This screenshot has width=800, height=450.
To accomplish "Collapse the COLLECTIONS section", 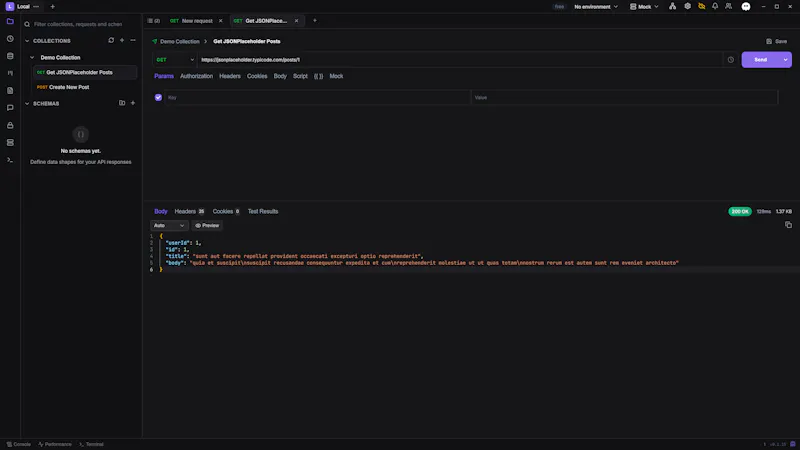I will click(27, 41).
